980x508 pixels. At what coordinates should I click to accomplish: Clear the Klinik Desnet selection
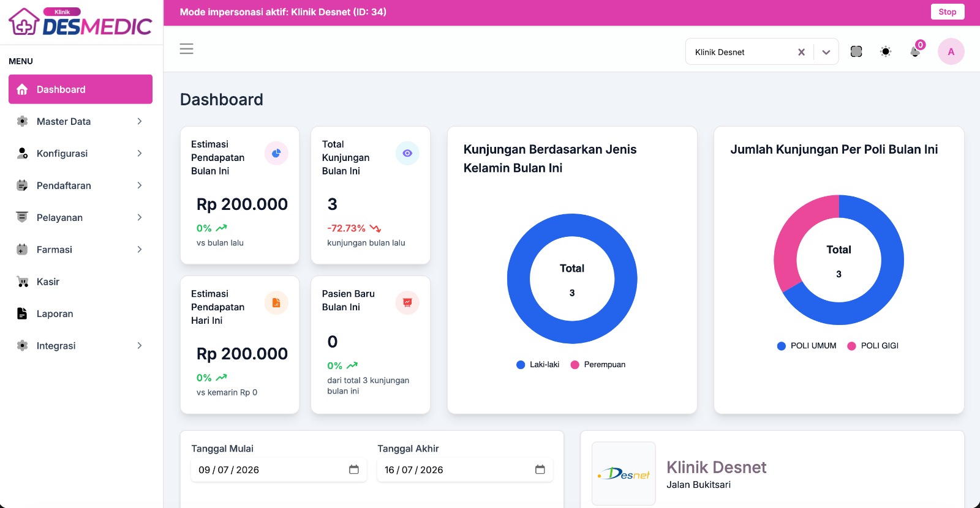pyautogui.click(x=801, y=52)
